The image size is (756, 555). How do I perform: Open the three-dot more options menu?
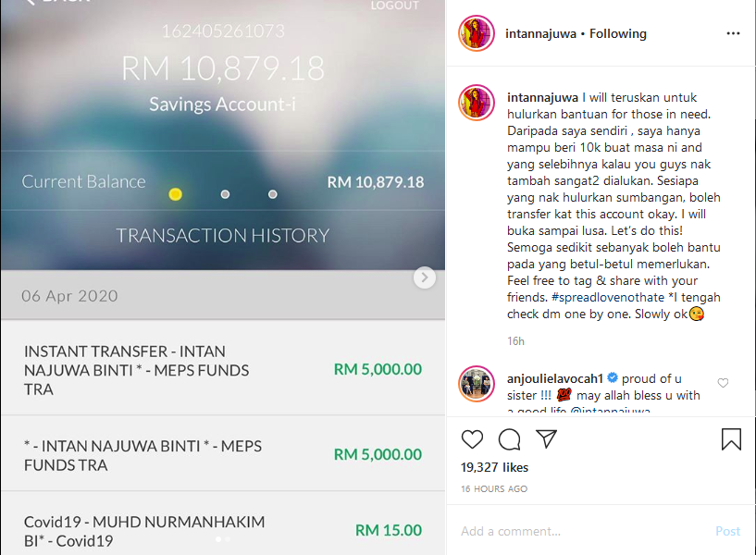(733, 33)
